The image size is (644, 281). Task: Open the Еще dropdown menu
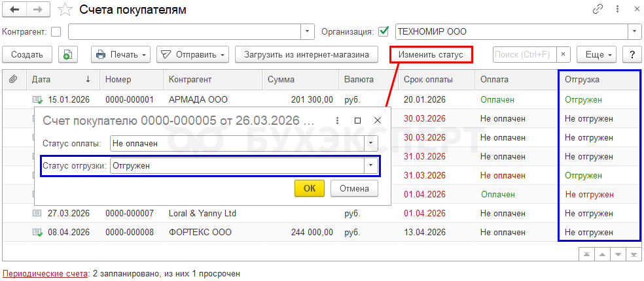click(x=597, y=54)
